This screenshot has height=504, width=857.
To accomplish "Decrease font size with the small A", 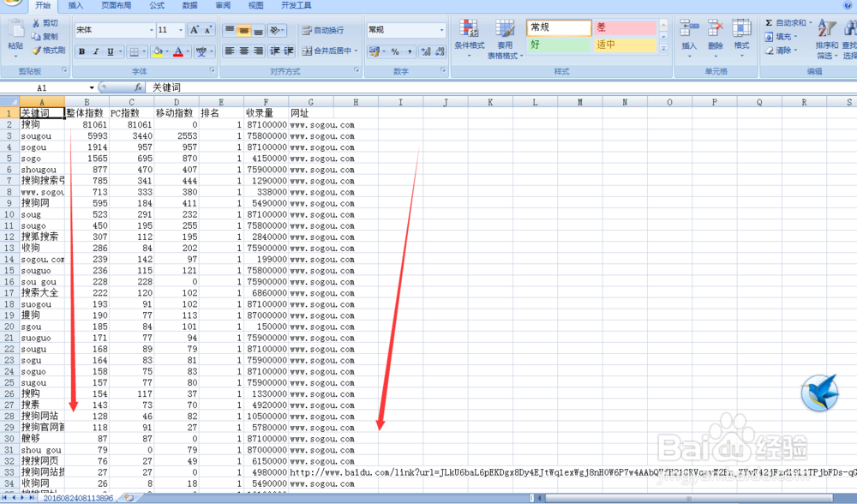I will pyautogui.click(x=207, y=30).
